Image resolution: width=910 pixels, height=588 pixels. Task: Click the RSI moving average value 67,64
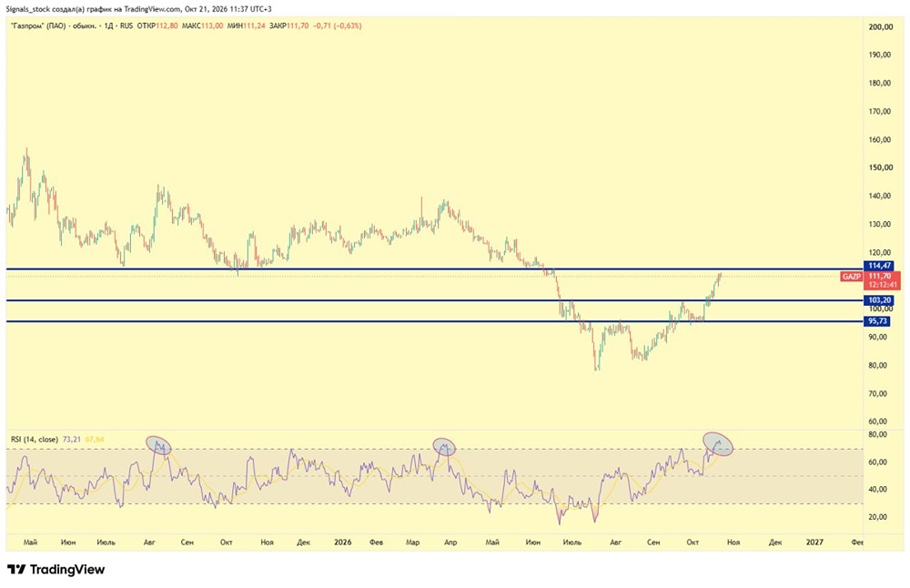95,440
